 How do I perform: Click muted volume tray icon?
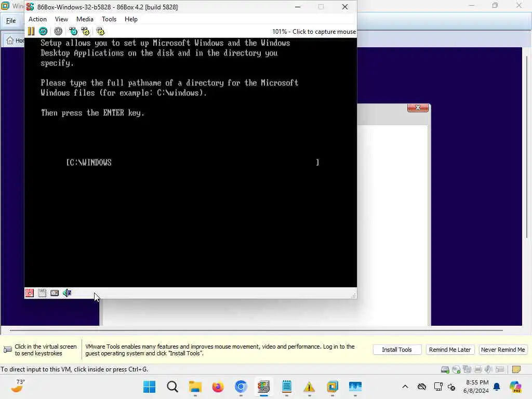point(451,387)
